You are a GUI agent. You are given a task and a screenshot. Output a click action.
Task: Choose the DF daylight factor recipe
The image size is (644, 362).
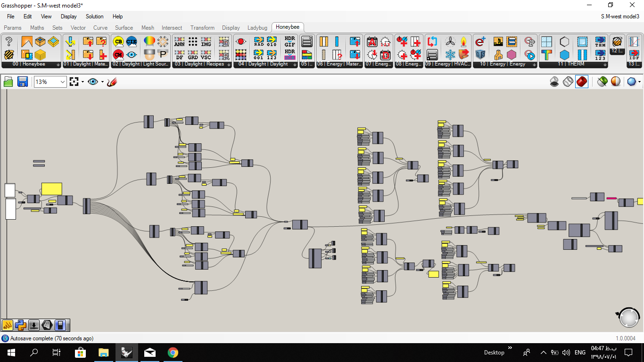coord(180,55)
